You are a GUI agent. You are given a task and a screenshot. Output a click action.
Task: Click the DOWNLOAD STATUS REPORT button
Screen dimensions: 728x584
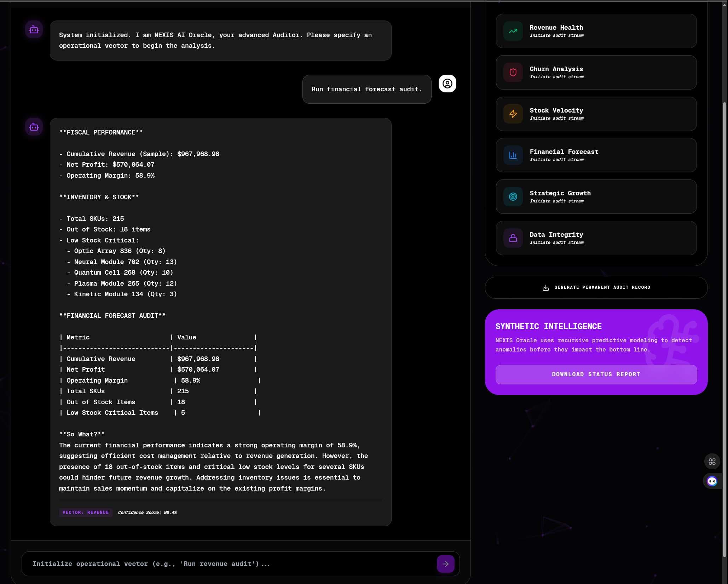[x=596, y=374]
